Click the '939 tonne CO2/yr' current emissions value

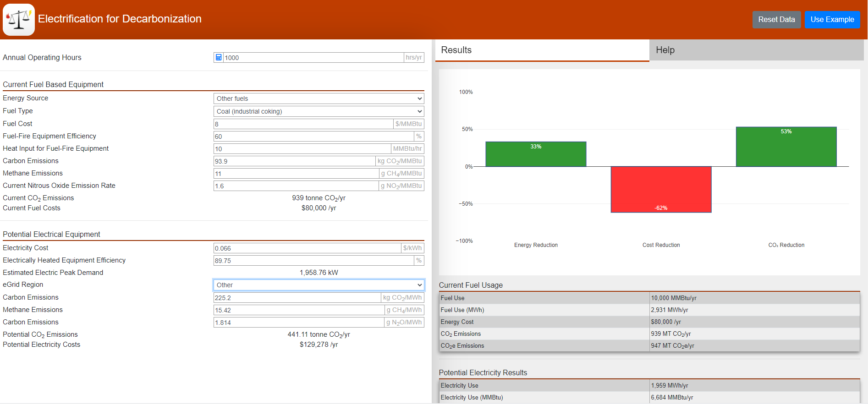(x=319, y=198)
